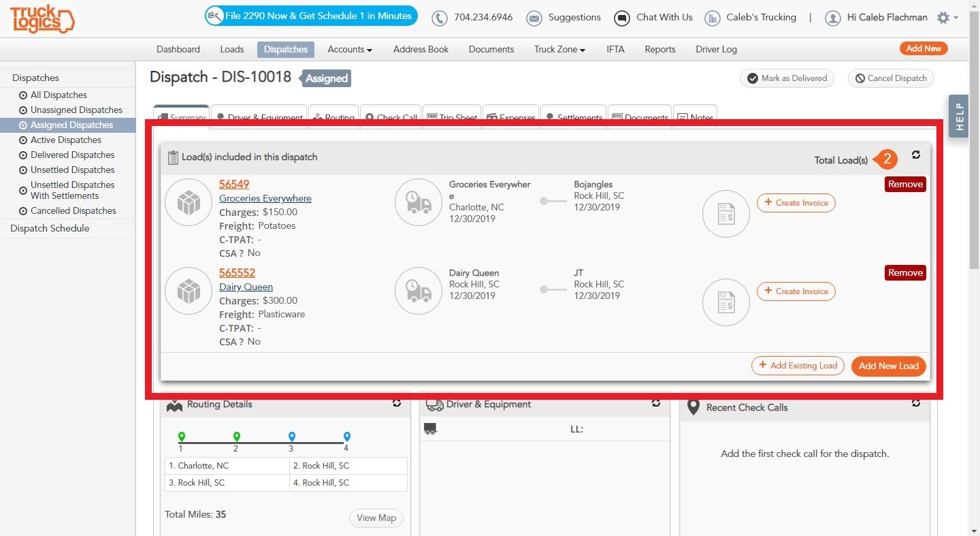980x536 pixels.
Task: Click the View Map button
Action: 376,518
